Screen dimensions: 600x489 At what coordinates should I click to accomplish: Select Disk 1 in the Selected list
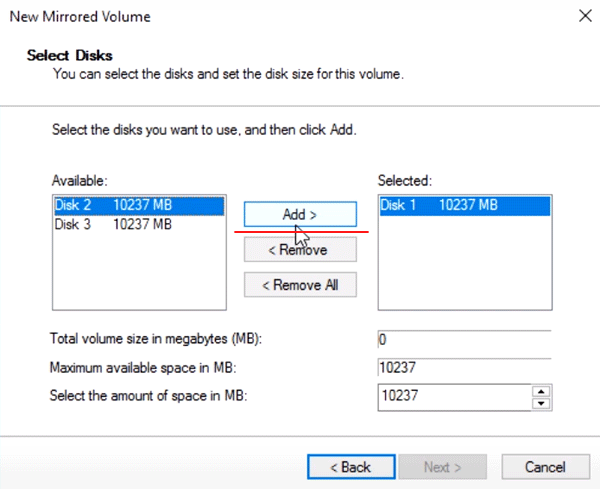coord(465,205)
